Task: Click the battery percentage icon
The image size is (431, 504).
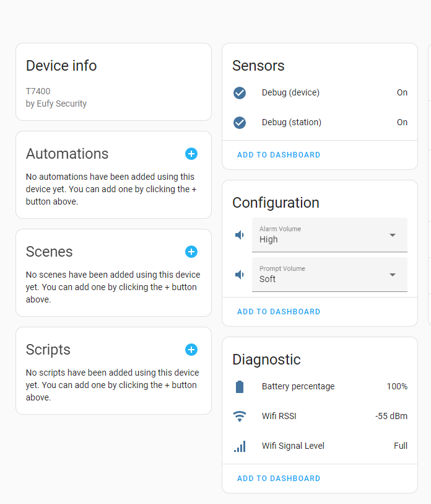Action: [x=240, y=386]
